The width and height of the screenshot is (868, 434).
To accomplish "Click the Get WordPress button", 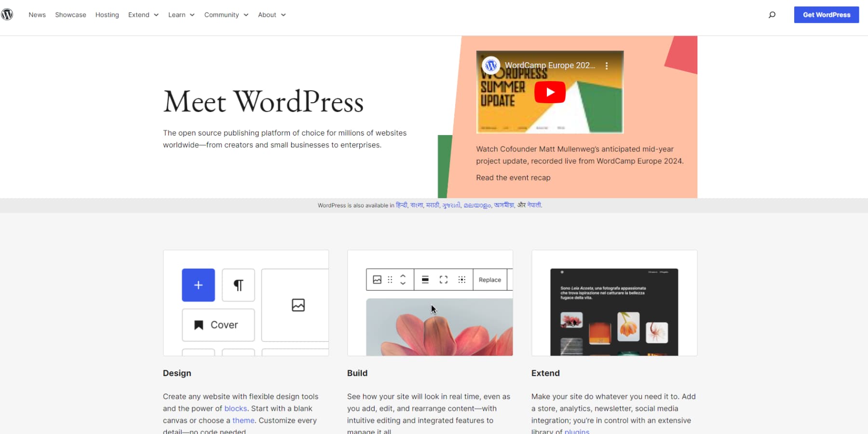I will pos(826,14).
